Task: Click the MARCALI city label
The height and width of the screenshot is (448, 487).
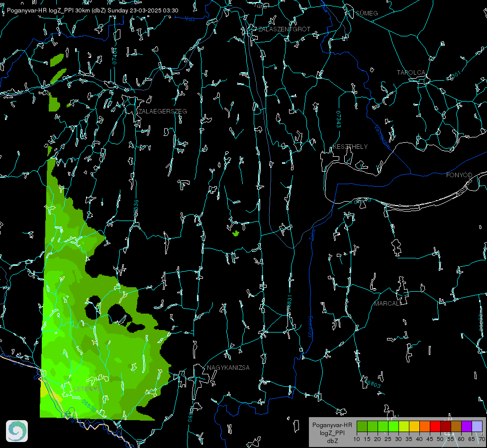Action: tap(388, 304)
